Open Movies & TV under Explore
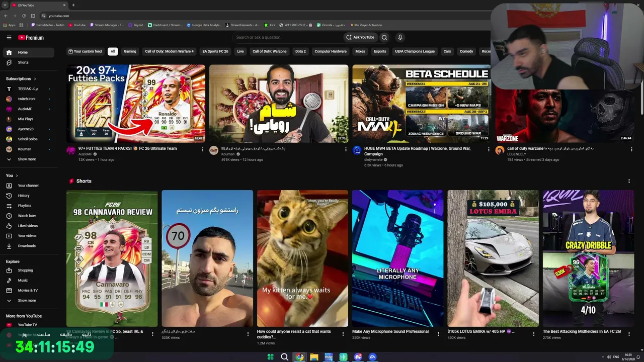 point(28,291)
